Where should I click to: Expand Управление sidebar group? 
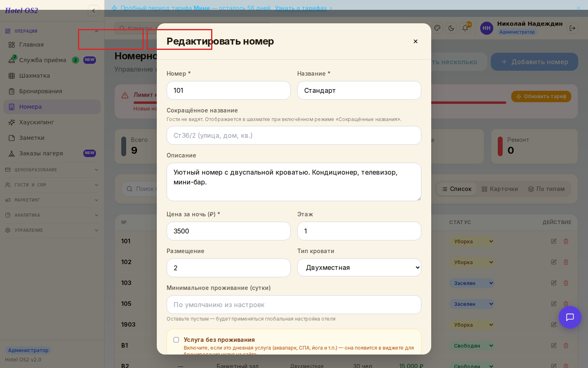pyautogui.click(x=52, y=230)
